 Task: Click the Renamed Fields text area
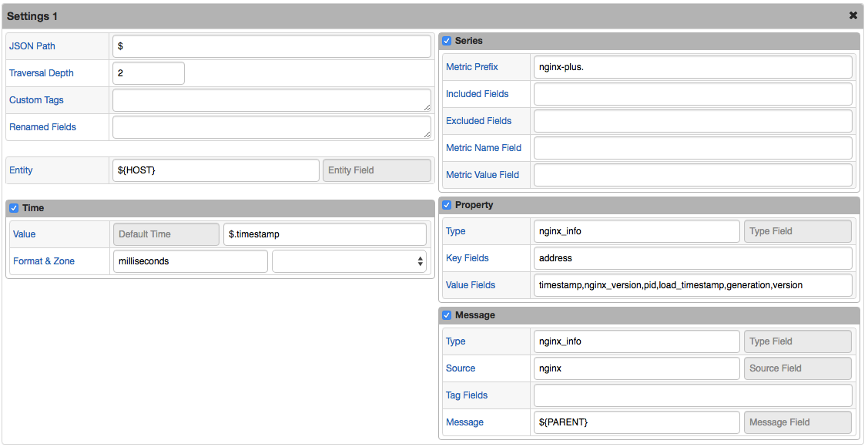click(x=272, y=127)
